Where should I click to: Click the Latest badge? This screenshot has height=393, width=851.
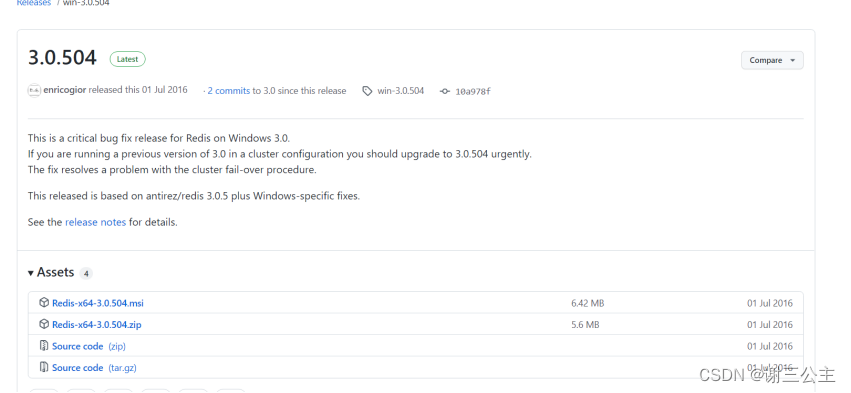[128, 59]
